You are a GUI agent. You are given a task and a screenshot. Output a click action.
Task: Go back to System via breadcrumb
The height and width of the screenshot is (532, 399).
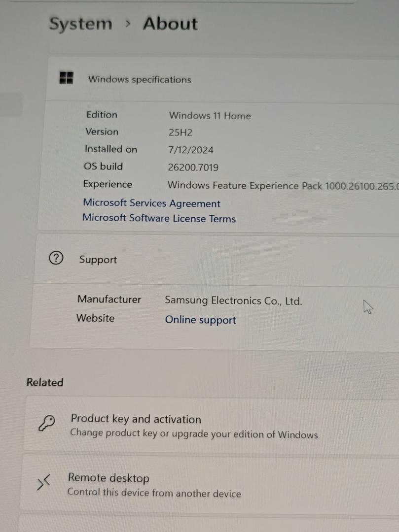click(80, 24)
